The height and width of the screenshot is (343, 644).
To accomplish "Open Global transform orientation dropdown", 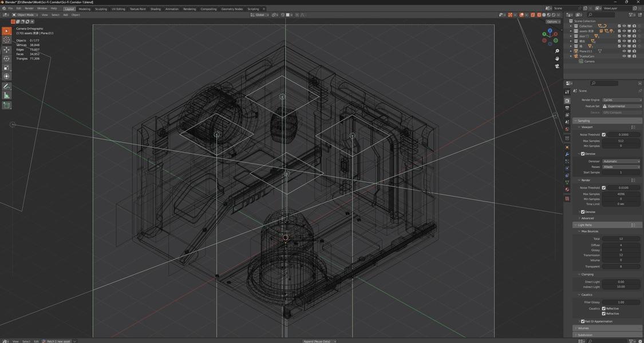I will [x=259, y=15].
